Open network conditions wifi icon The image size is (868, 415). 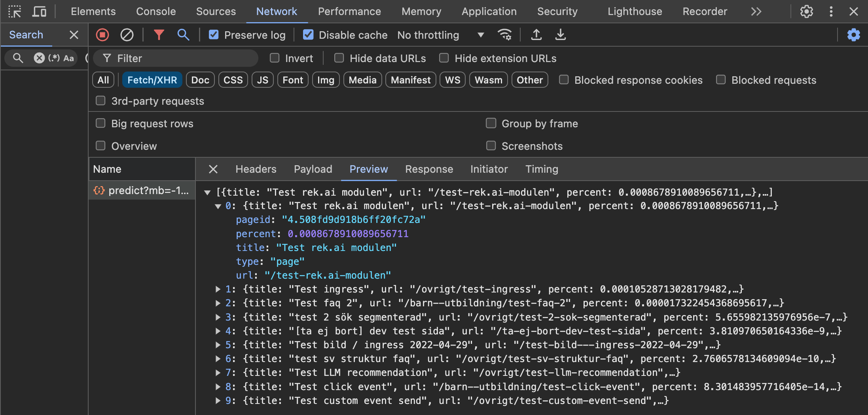[x=504, y=35]
